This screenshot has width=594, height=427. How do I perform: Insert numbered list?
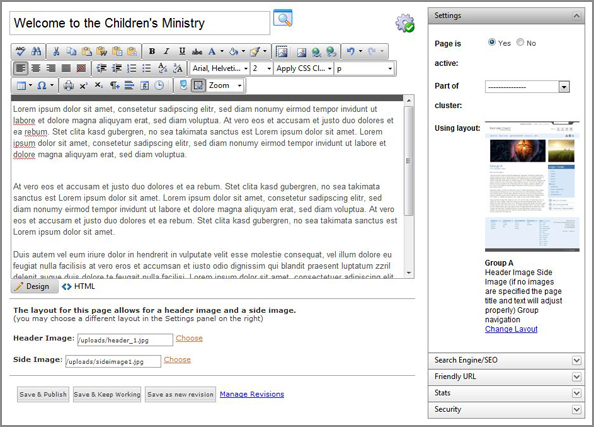pyautogui.click(x=131, y=68)
